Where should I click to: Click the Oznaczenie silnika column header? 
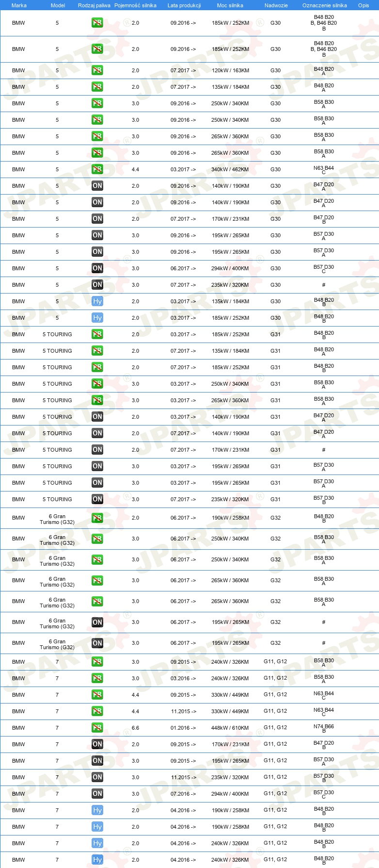coord(325,5)
